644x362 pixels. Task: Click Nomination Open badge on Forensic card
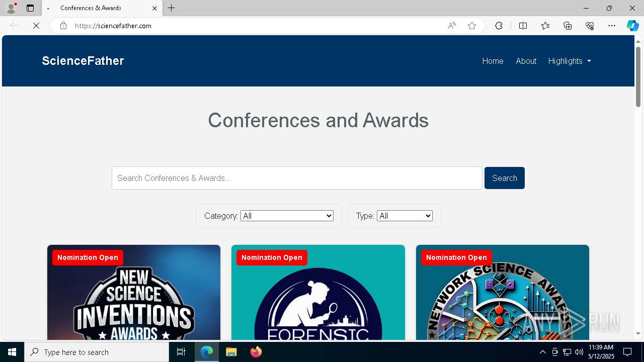[272, 257]
